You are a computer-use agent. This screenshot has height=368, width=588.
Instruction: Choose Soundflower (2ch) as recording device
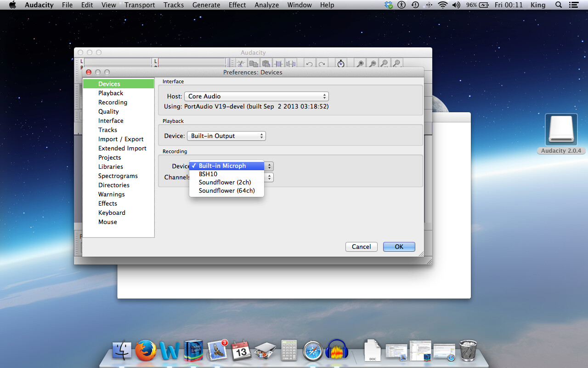[227, 182]
